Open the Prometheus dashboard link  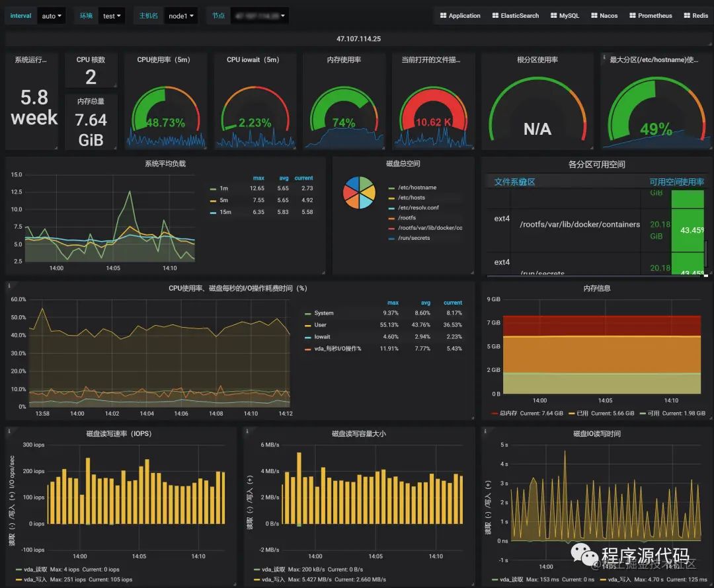pos(651,15)
